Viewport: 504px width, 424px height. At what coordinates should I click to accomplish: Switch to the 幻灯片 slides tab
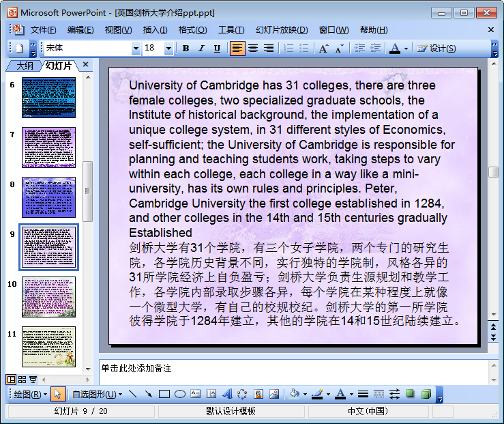pyautogui.click(x=58, y=66)
